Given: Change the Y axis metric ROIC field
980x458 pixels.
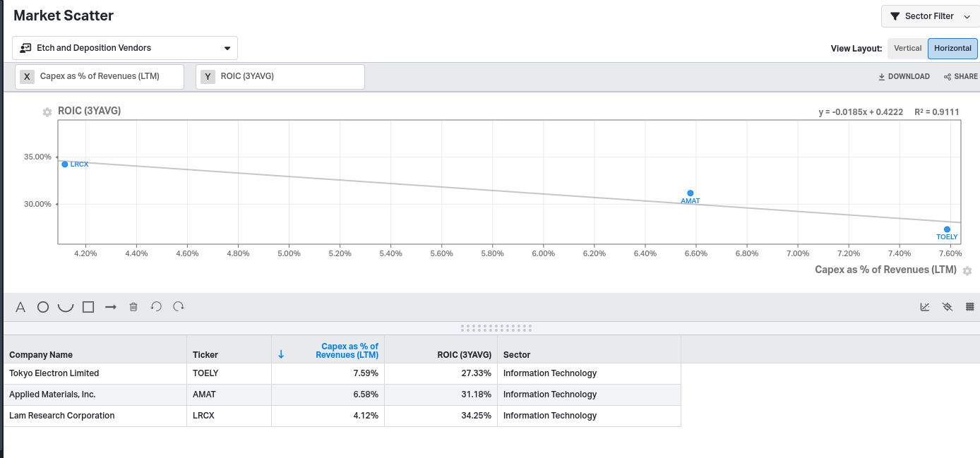Looking at the screenshot, I should coord(280,76).
